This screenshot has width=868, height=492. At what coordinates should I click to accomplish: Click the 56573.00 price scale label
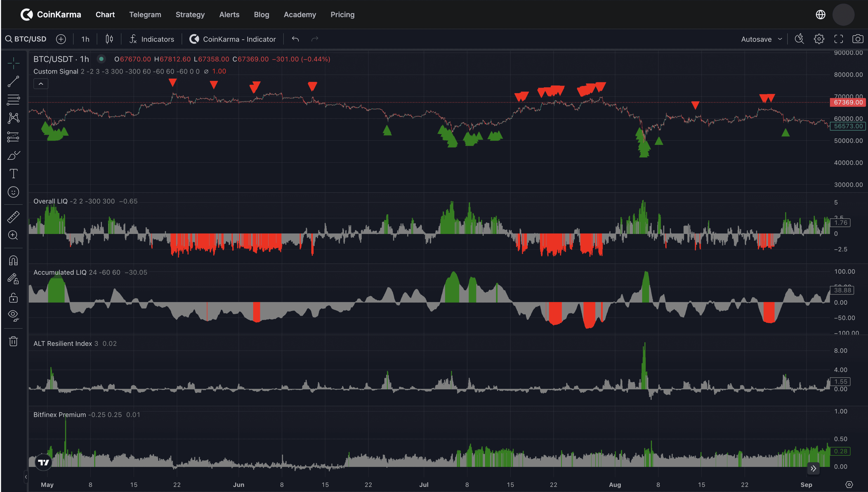(848, 126)
